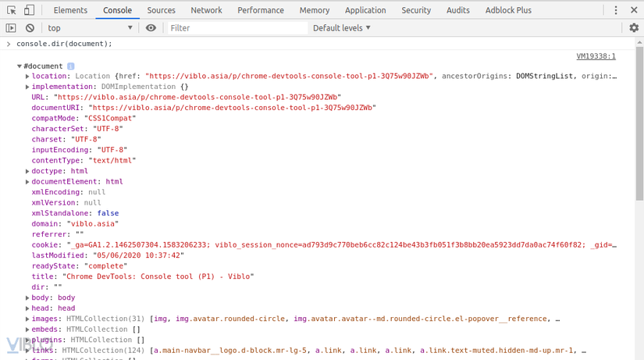Open the top context selector dropdown

tap(90, 28)
